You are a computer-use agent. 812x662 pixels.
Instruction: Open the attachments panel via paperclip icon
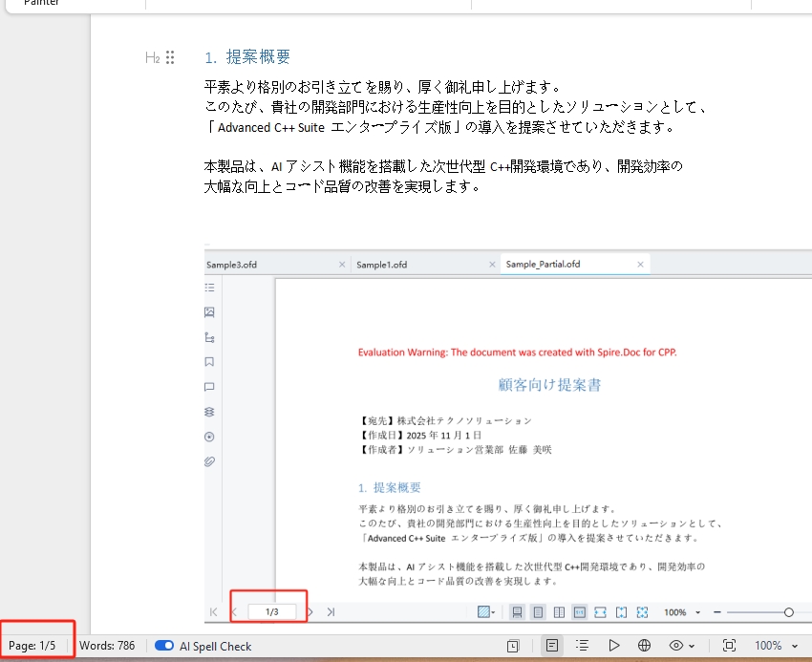tap(209, 461)
